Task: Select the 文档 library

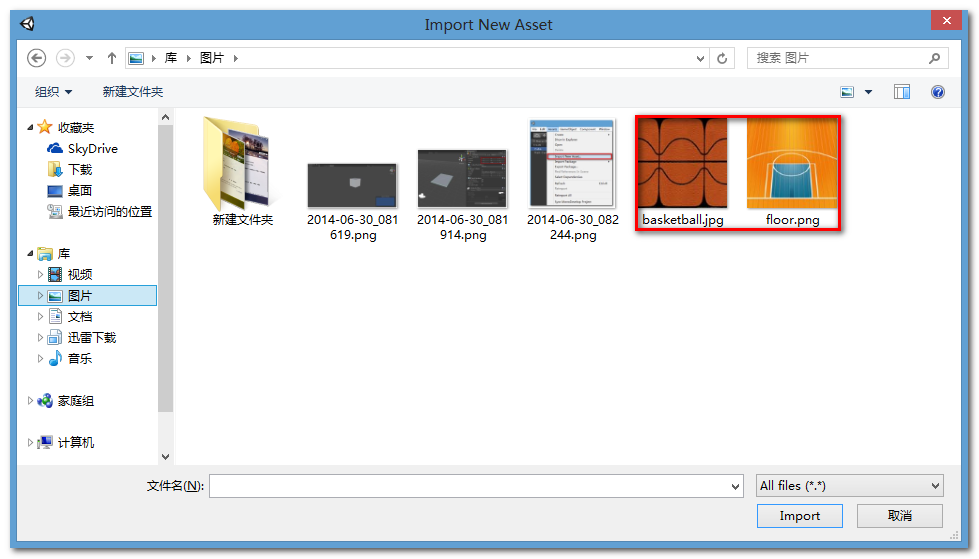Action: coord(79,317)
